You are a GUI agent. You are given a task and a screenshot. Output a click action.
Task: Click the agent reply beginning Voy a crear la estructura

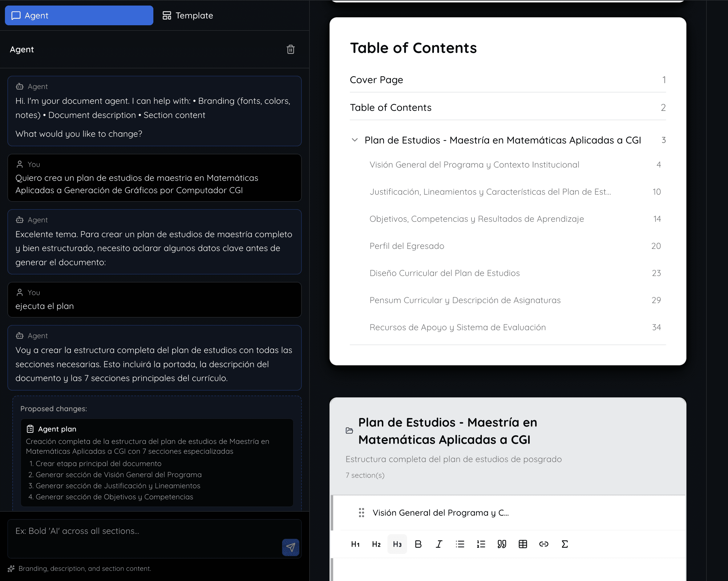point(154,358)
